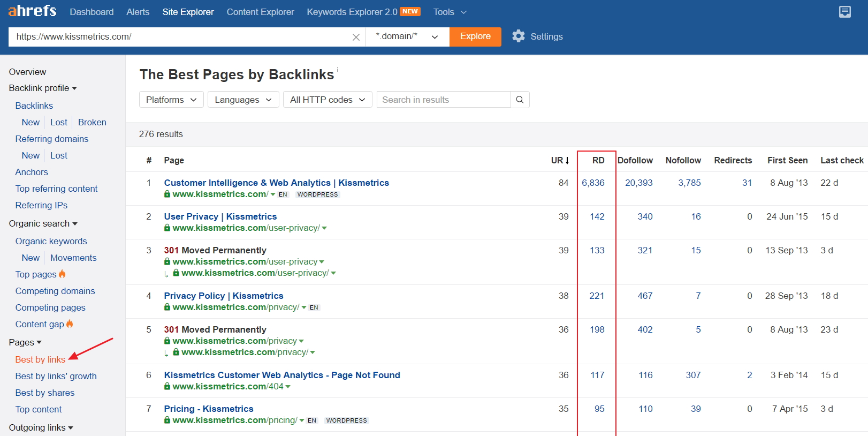This screenshot has height=436, width=868.
Task: Open caret menu for kissmetrics.com/pricing/ URL
Action: pyautogui.click(x=302, y=420)
